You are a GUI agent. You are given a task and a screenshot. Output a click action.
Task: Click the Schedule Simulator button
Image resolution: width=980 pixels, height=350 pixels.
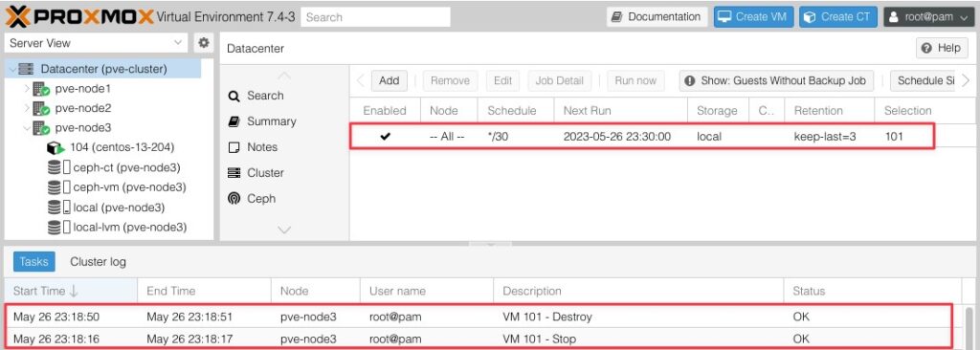[x=923, y=80]
